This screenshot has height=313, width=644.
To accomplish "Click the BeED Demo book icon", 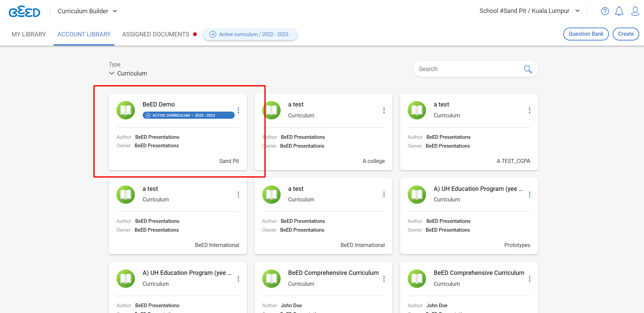I will point(126,110).
